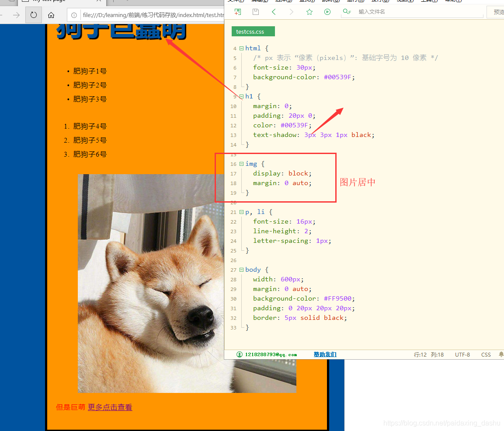
Task: Click list item 肥狗子5号
Action: click(x=90, y=140)
